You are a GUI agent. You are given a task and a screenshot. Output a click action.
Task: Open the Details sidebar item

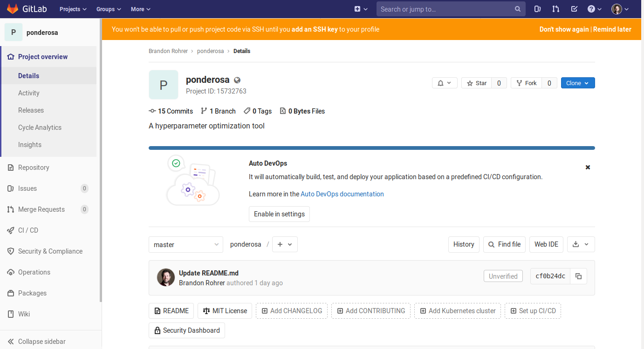pyautogui.click(x=49, y=76)
